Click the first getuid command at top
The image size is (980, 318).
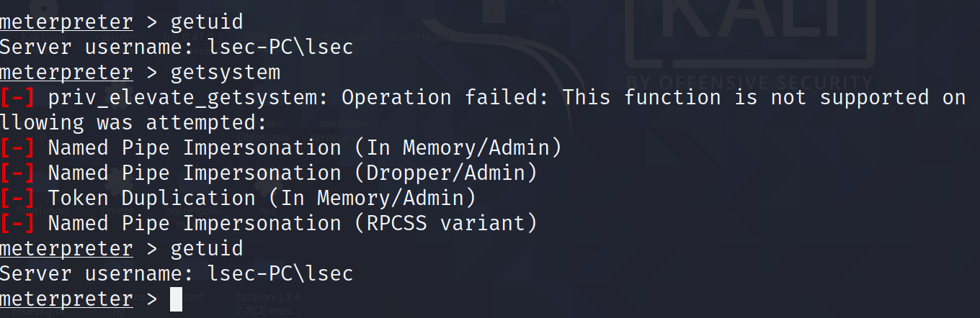pyautogui.click(x=207, y=22)
